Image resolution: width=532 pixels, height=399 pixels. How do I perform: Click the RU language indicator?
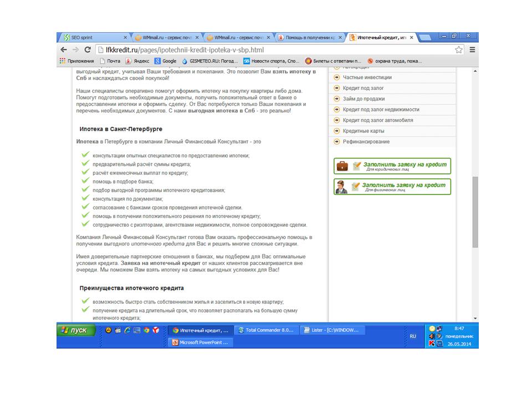[x=412, y=336]
